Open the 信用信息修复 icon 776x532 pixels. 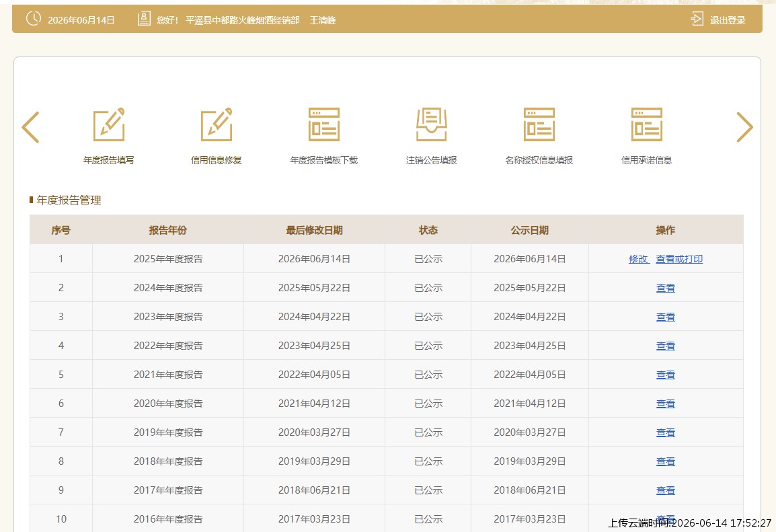point(217,124)
